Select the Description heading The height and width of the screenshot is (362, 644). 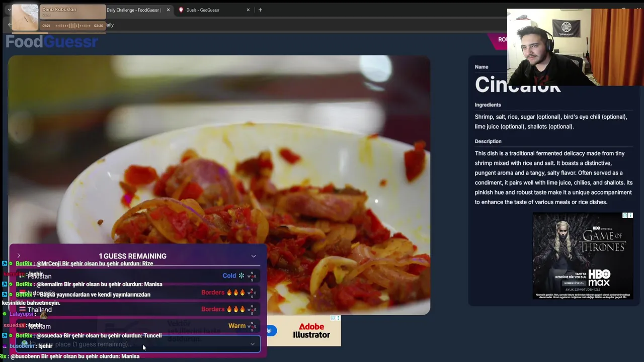coord(488,141)
